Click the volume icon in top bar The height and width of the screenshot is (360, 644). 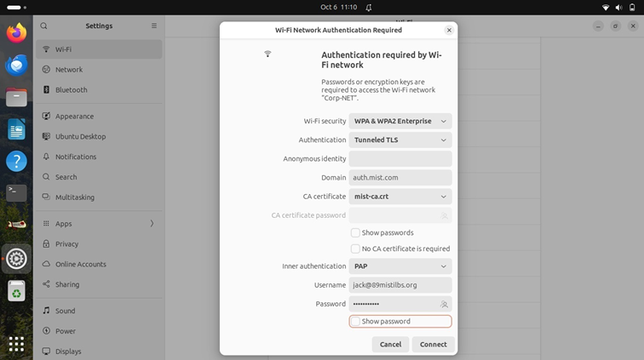tap(618, 8)
